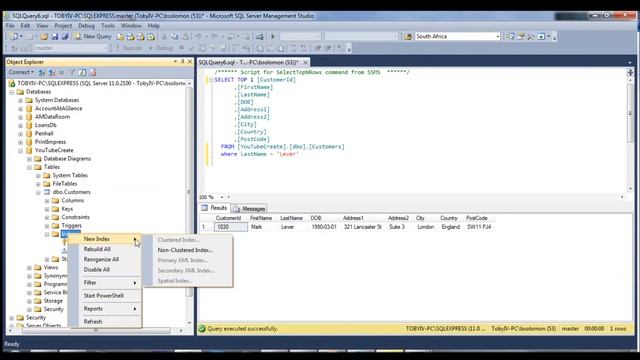Click the Address1 cell '321 Lancaster St'
640x360 pixels.
coord(362,227)
